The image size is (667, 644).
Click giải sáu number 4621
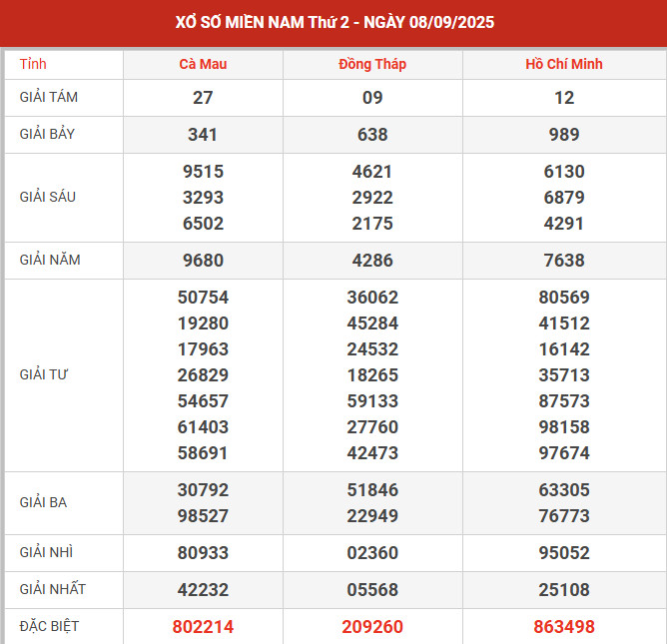372,172
